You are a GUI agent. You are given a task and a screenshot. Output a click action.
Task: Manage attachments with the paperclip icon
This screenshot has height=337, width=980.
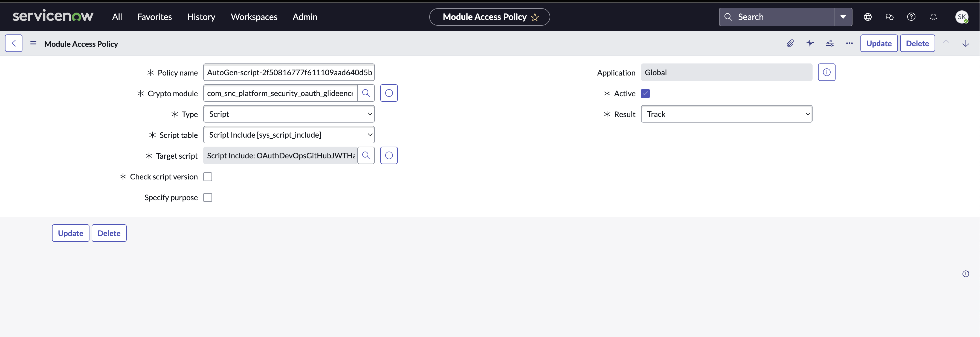click(x=790, y=43)
